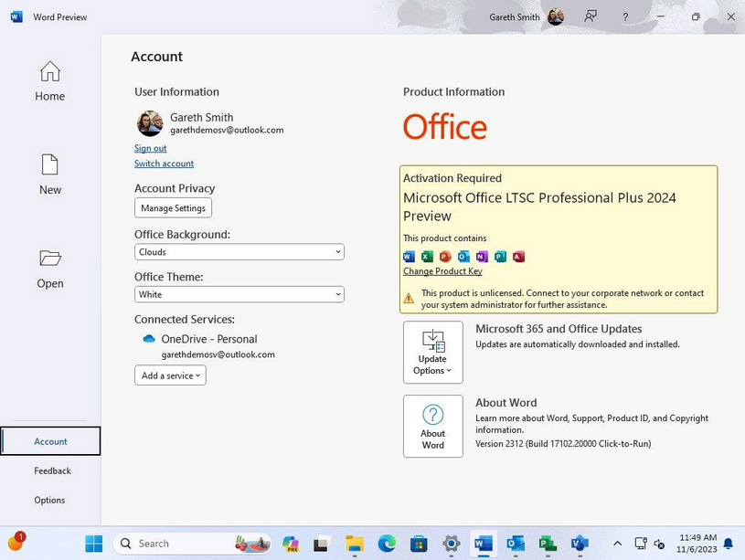Click the Change Product Key link
Screen dimensions: 745x560
[x=442, y=270]
